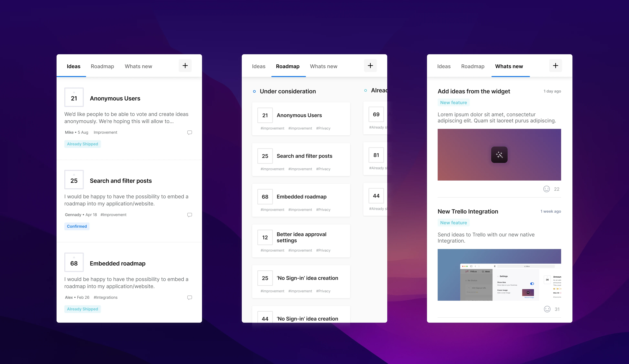
Task: Click the 81 vote box in second column
Action: coord(376,155)
